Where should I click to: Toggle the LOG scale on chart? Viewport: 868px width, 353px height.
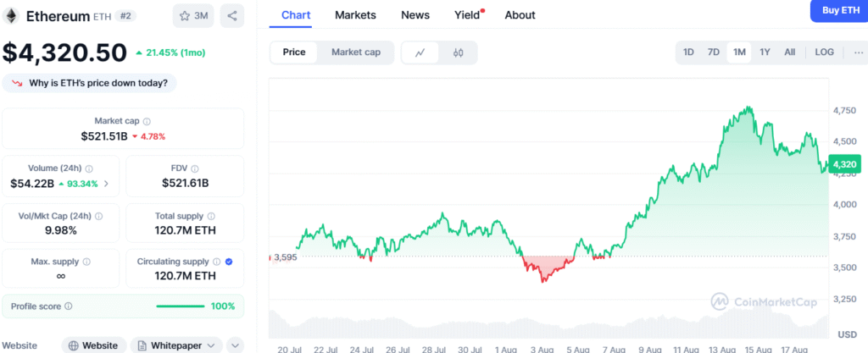(824, 52)
